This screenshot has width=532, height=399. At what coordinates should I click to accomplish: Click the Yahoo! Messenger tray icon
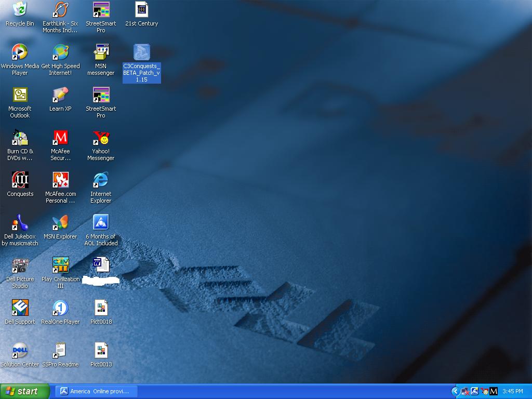[x=484, y=391]
